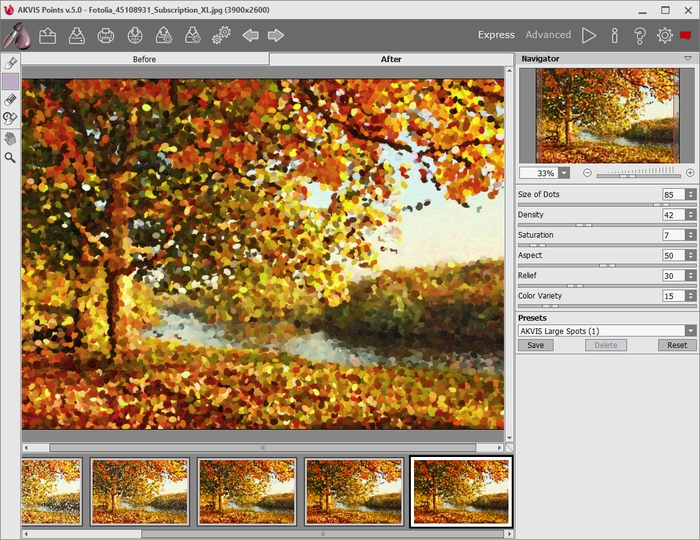Collapse the Navigator panel
This screenshot has height=540, width=700.
pyautogui.click(x=688, y=58)
